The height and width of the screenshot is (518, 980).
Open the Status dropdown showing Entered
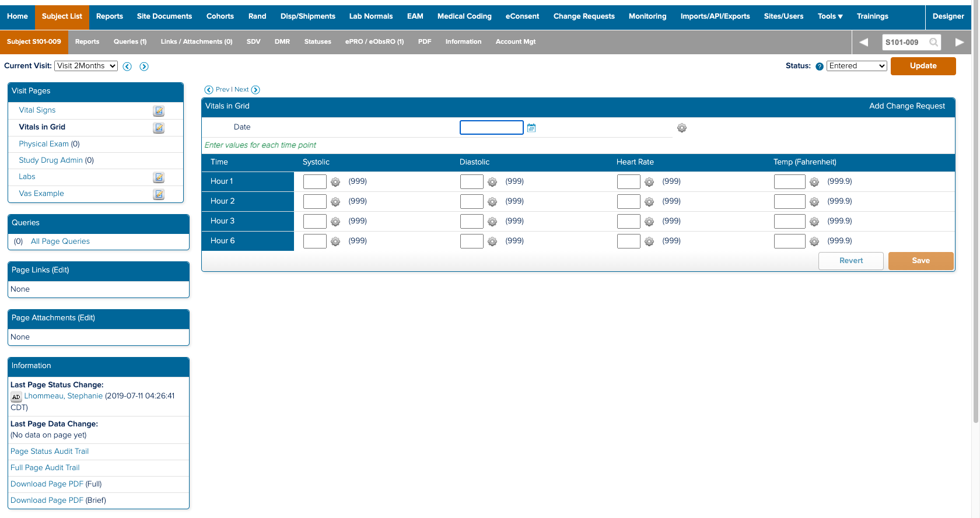pos(856,66)
